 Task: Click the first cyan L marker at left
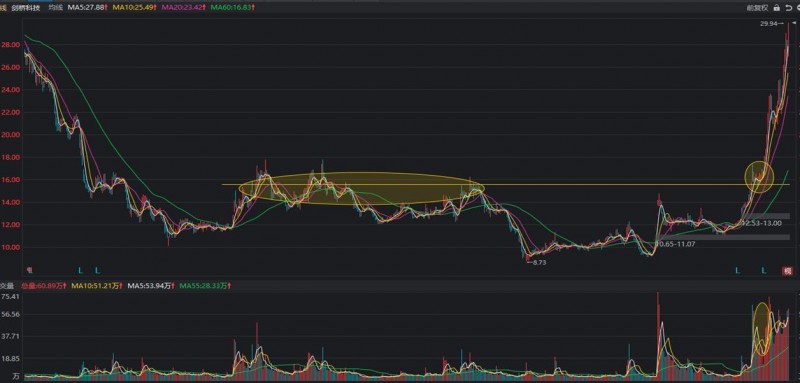[x=80, y=270]
